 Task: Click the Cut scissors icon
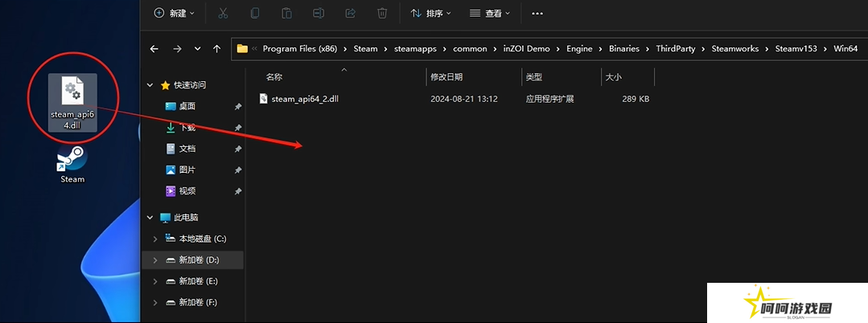point(223,13)
